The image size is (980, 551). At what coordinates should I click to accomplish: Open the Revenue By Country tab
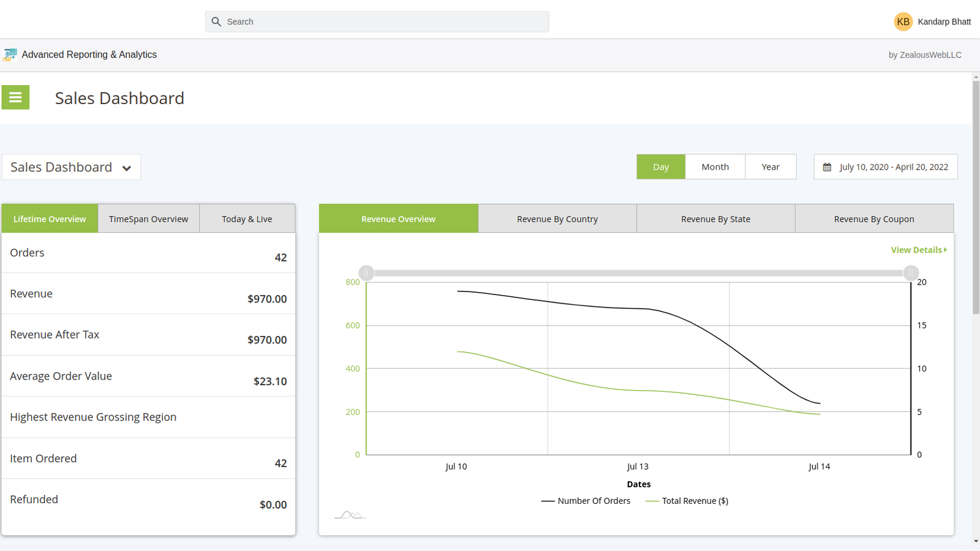point(557,219)
